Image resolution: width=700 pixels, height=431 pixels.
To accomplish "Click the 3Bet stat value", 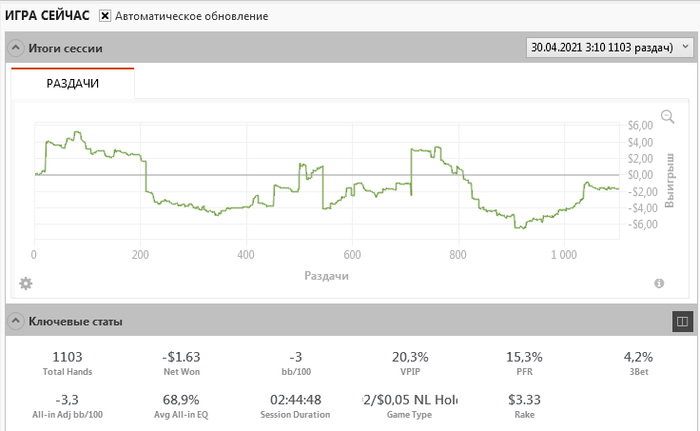I will (x=637, y=357).
